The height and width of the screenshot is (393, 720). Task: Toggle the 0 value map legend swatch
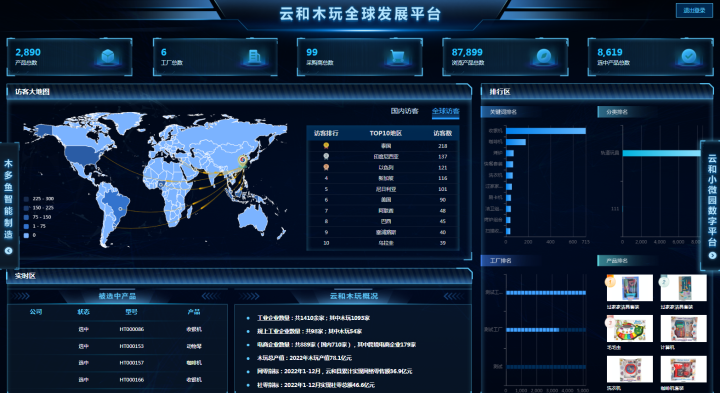pos(26,236)
